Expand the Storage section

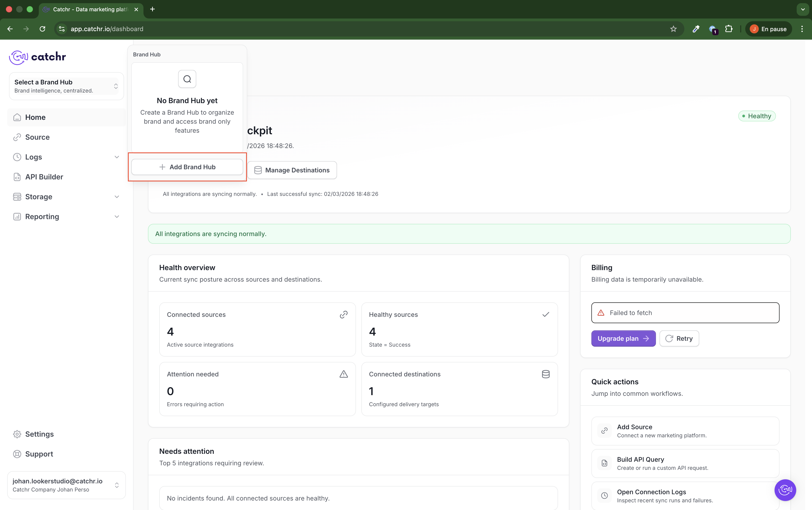tap(117, 197)
